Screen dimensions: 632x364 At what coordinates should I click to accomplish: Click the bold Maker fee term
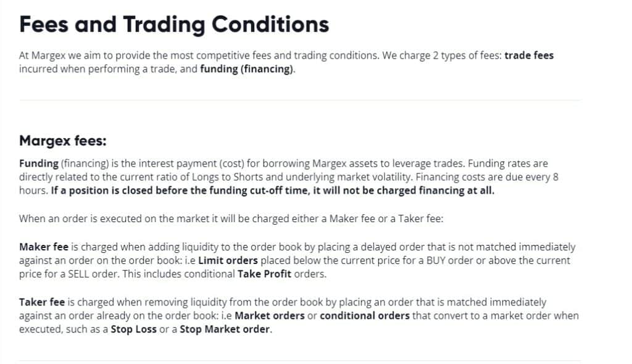click(44, 247)
